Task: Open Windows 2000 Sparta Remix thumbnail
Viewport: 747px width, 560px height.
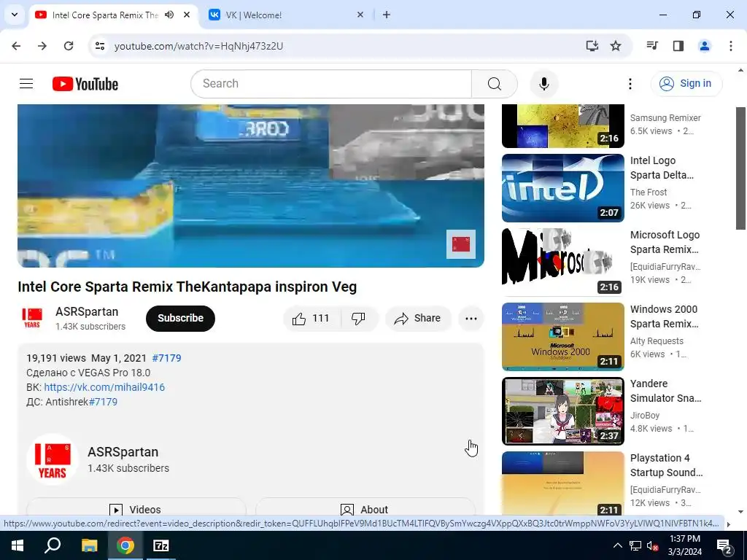Action: [562, 336]
